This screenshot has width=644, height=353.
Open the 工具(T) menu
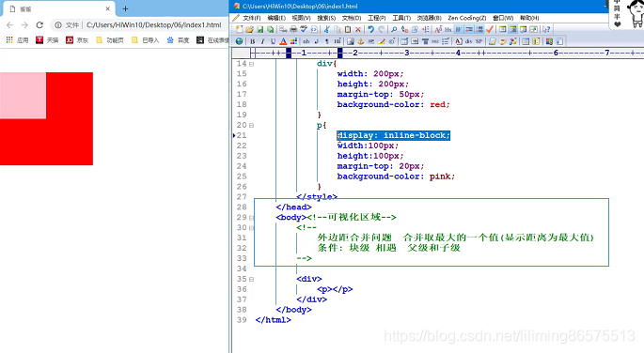[401, 18]
